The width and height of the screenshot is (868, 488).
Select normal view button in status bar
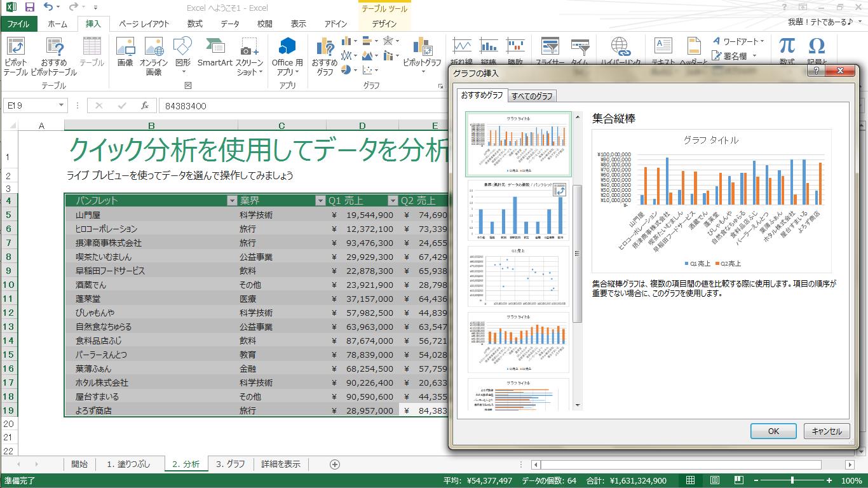click(x=690, y=480)
